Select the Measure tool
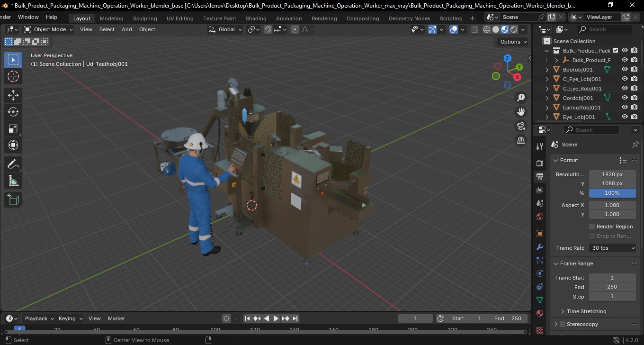This screenshot has width=644, height=345. [13, 181]
